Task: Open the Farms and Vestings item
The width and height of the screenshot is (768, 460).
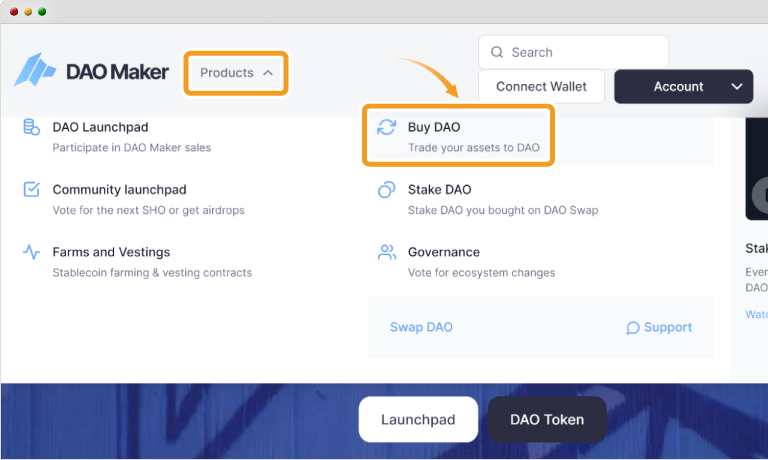Action: (137, 262)
